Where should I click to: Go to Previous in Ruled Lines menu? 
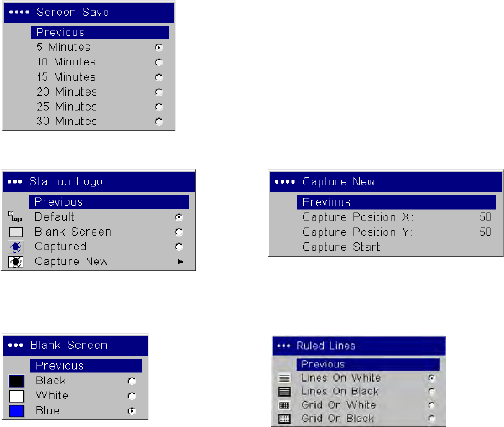[x=367, y=365]
